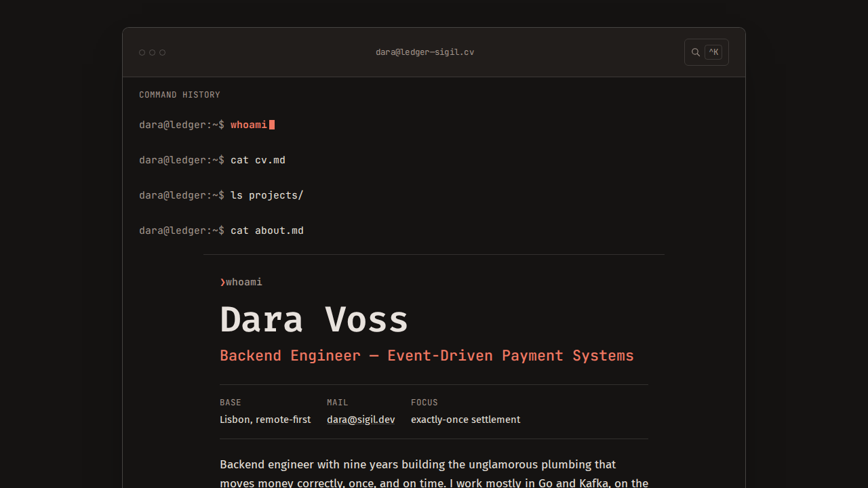Select the ls projects/ command

[x=221, y=195]
